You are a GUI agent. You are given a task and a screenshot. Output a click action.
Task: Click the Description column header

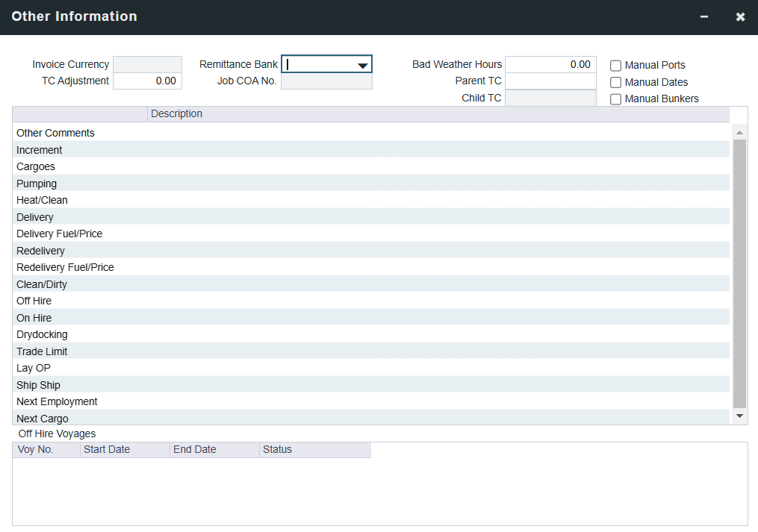[177, 114]
